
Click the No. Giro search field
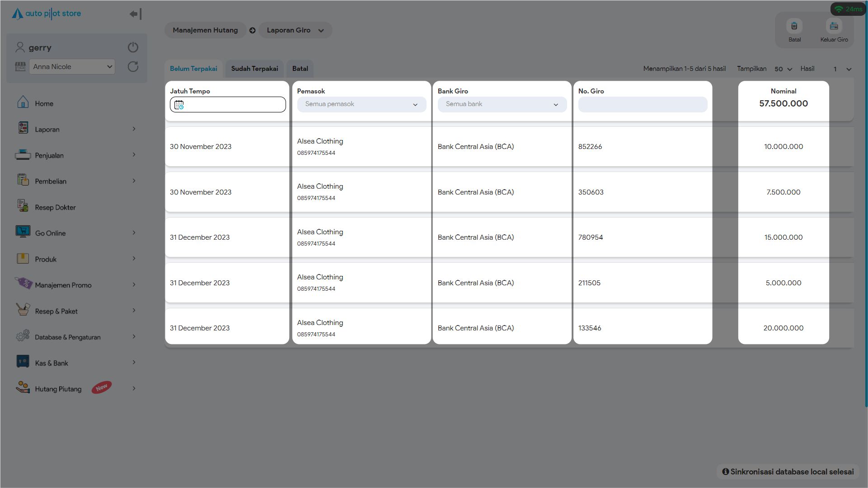point(642,105)
